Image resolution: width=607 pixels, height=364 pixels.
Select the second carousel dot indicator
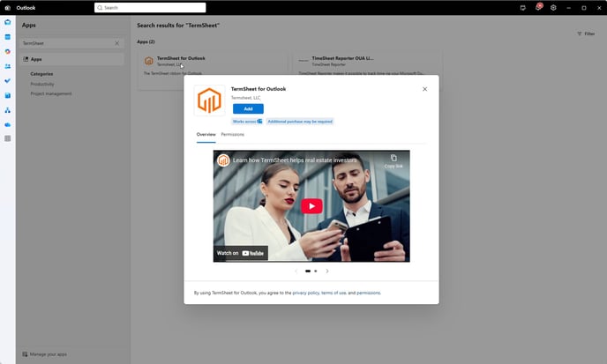[316, 271]
